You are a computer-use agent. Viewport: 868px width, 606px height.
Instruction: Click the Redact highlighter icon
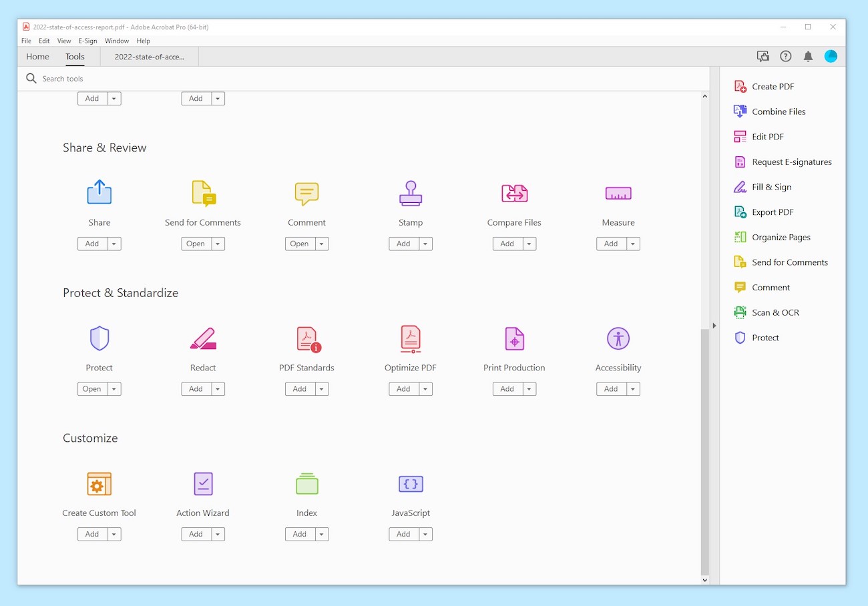click(x=202, y=338)
